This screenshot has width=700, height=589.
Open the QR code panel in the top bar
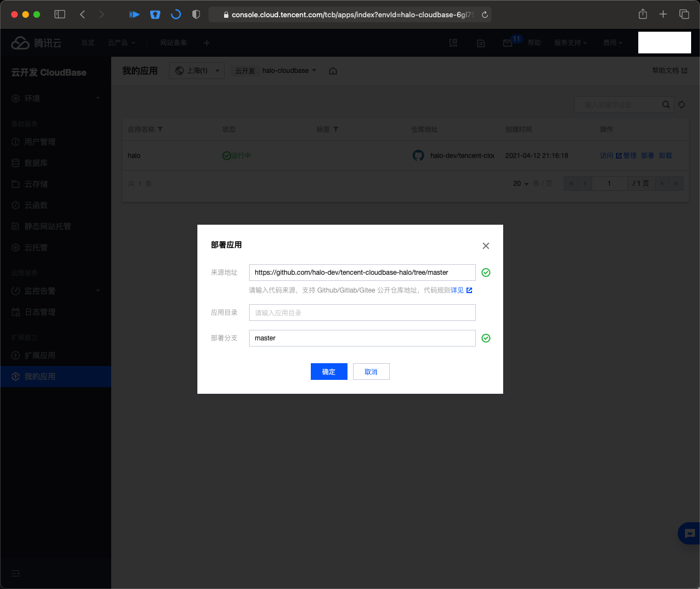click(x=453, y=42)
